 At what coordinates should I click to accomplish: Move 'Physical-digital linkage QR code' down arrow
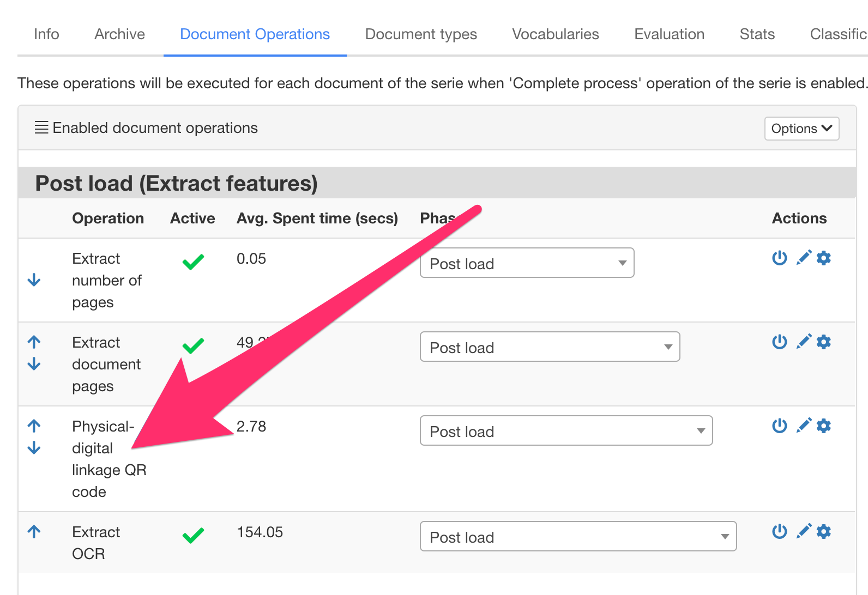pyautogui.click(x=34, y=448)
